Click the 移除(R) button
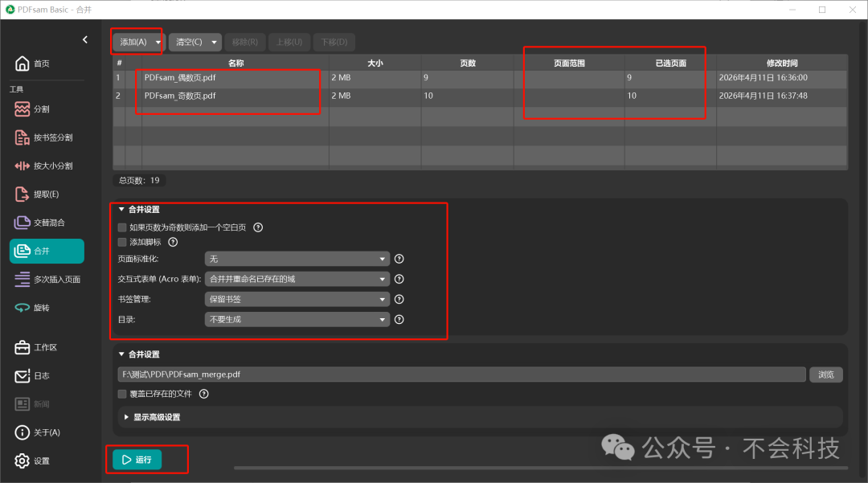 point(244,42)
